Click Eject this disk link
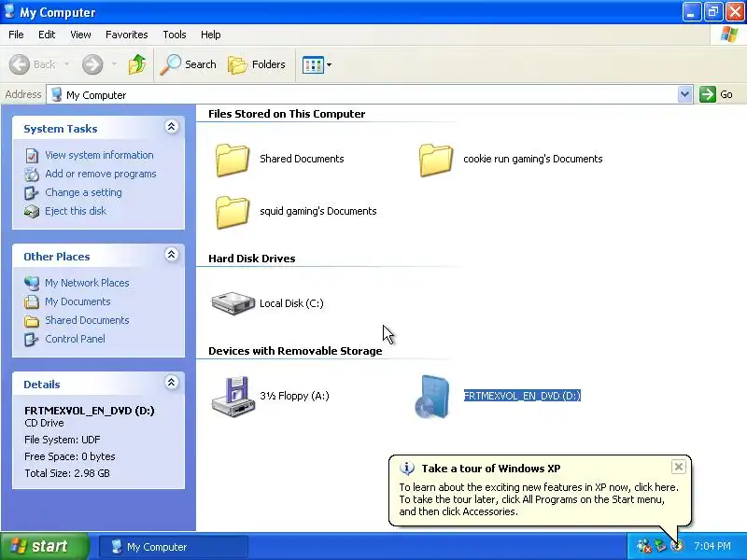This screenshot has height=560, width=747. (x=76, y=211)
